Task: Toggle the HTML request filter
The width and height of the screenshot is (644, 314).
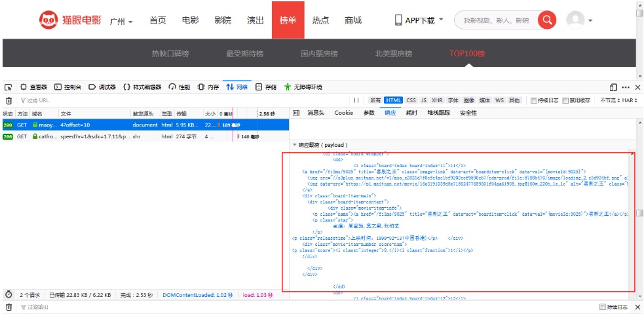Action: [x=393, y=100]
